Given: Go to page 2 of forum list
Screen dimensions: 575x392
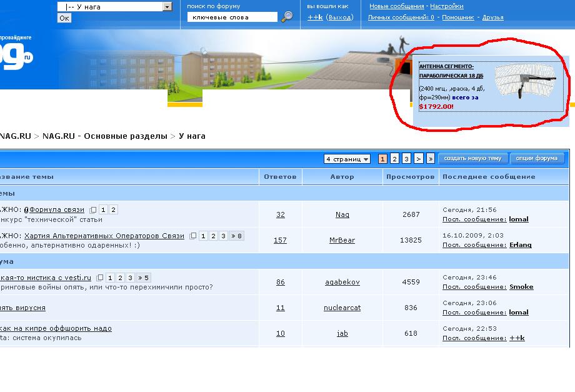Looking at the screenshot, I should pos(394,159).
